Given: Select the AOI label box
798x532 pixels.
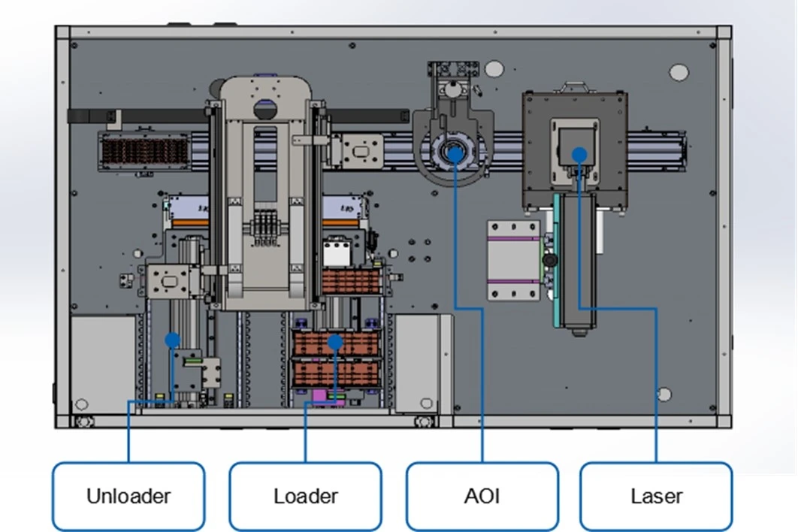Looking at the screenshot, I should pos(482,496).
